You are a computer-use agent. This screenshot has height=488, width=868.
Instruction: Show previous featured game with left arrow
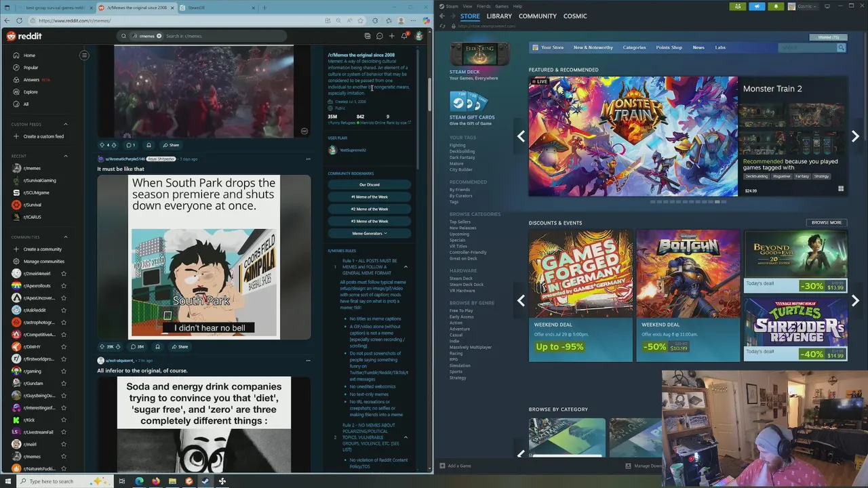(x=521, y=136)
